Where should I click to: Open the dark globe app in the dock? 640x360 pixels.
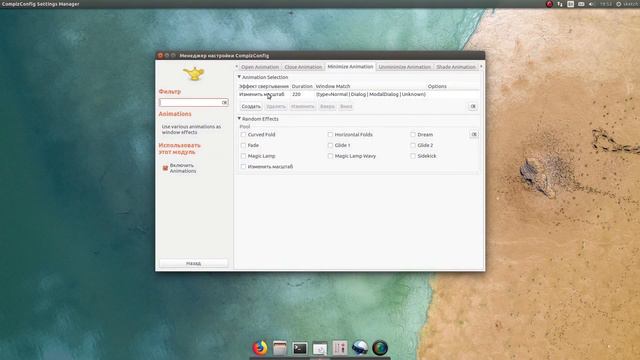coord(380,348)
